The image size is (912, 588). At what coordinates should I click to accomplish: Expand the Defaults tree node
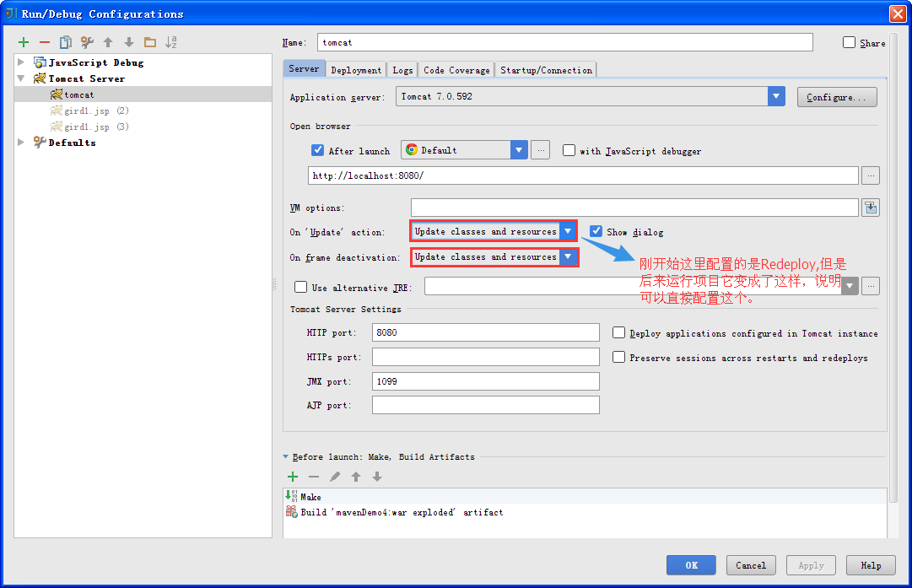(x=21, y=143)
